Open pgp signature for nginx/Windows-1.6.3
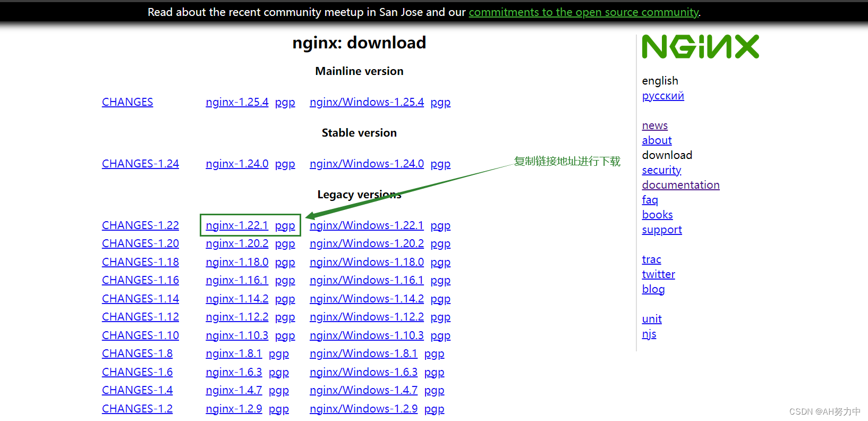868x421 pixels. click(434, 372)
